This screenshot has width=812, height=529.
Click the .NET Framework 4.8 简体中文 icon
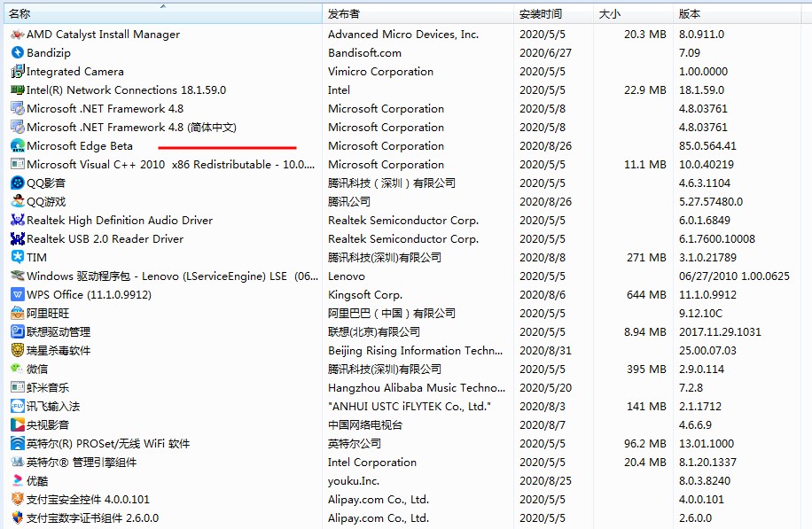(18, 128)
